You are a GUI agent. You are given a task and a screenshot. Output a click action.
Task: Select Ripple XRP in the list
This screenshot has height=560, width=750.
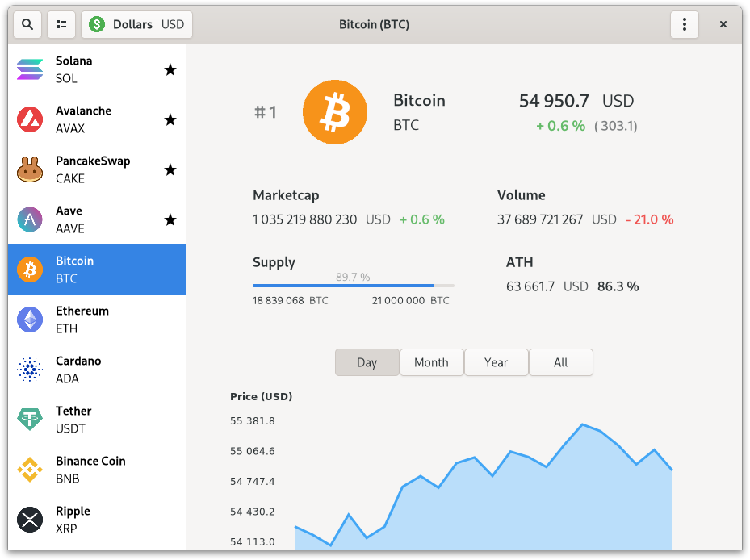97,520
